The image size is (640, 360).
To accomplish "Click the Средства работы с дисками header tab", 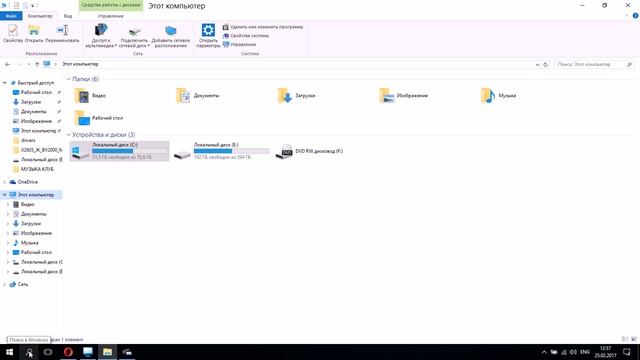I will coord(111,5).
